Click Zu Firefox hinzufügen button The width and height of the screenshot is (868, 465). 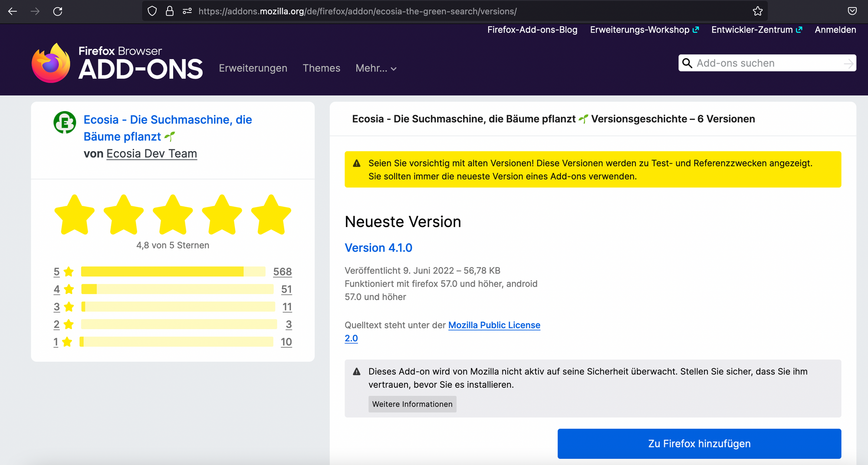tap(699, 444)
